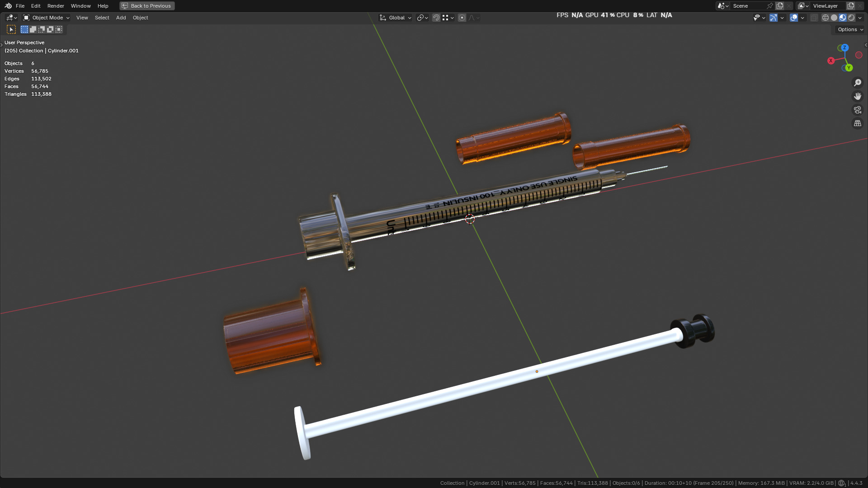Open the overlays options dropdown arrow
The height and width of the screenshot is (488, 868).
[x=802, y=18]
